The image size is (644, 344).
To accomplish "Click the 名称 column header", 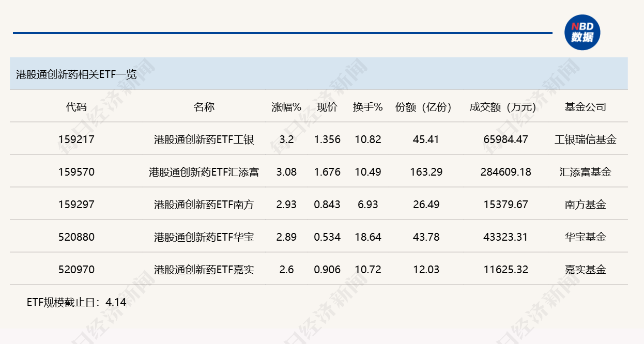I will tap(204, 107).
